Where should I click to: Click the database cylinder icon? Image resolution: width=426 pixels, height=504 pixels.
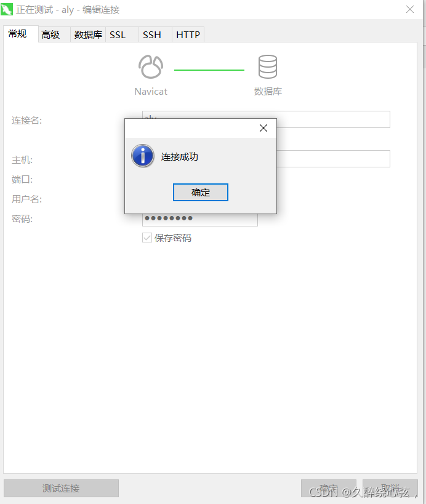click(268, 67)
